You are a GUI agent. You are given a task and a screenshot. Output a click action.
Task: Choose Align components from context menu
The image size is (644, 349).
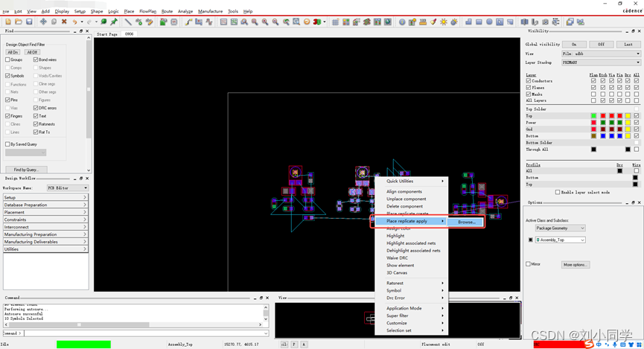tap(404, 191)
